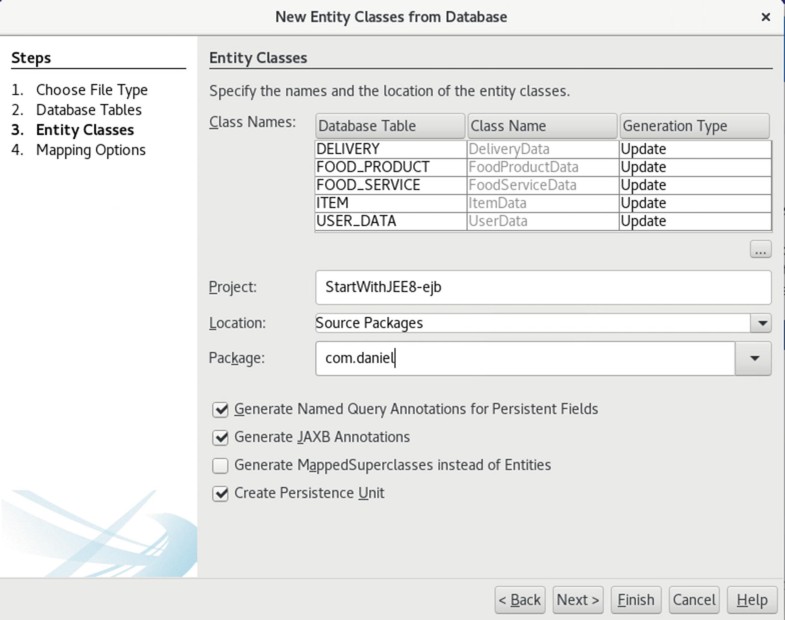Image resolution: width=785 pixels, height=620 pixels.
Task: Click the Update cell in FOOD_PRODUCT row
Action: (x=695, y=167)
